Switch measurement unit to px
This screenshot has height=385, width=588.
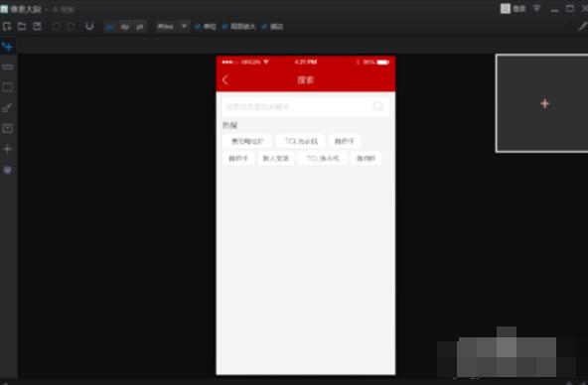tap(110, 27)
